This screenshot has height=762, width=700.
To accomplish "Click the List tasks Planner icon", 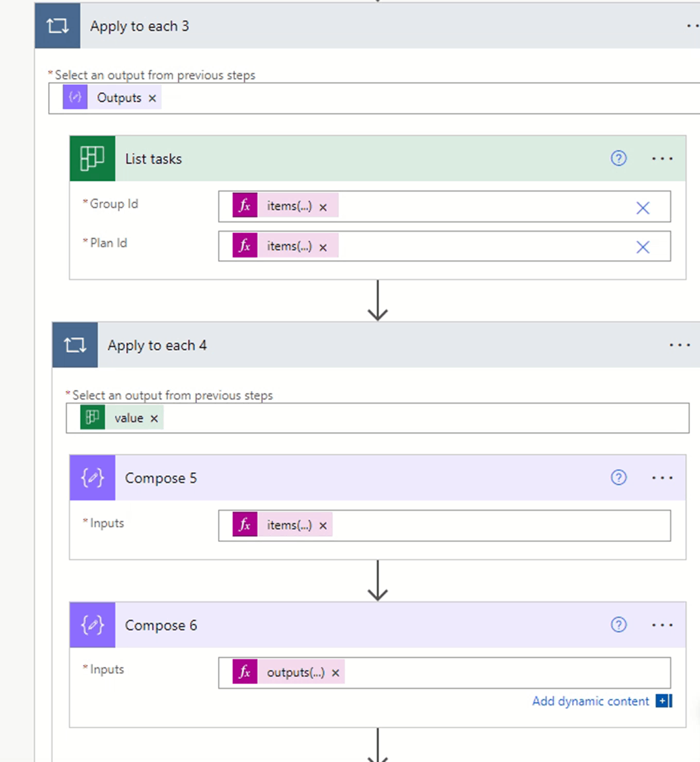I will (92, 158).
